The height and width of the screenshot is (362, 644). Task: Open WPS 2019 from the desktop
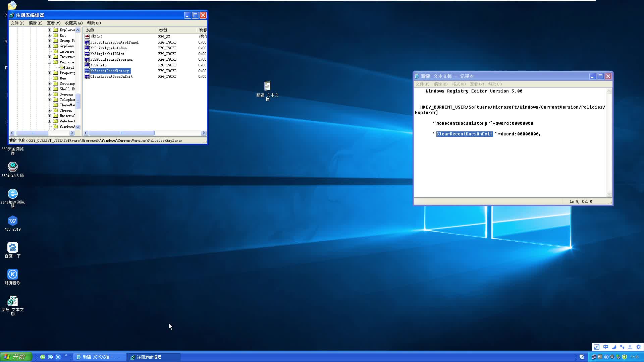point(12,221)
